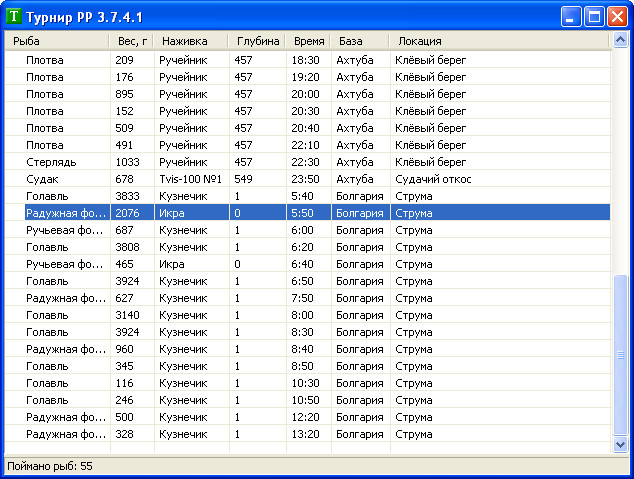Image resolution: width=634 pixels, height=479 pixels.
Task: Click status bar text Поймано рыб: 55
Action: [x=50, y=466]
